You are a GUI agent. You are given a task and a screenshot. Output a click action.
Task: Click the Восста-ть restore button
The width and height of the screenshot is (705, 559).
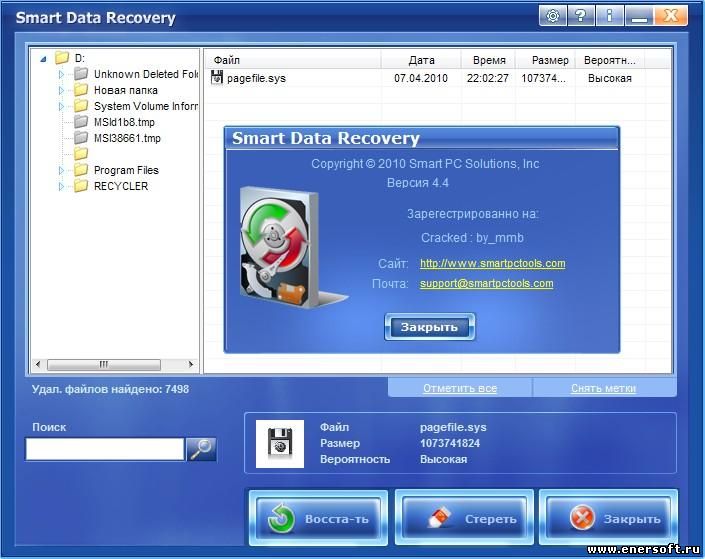(318, 518)
